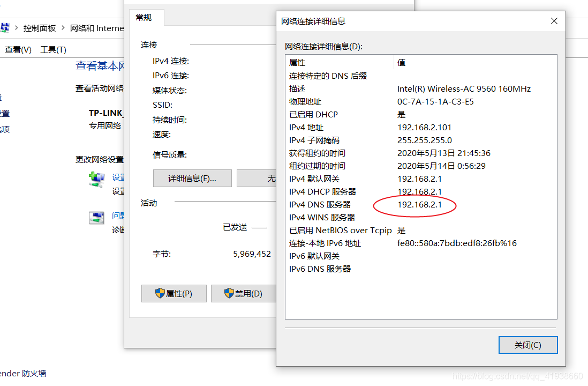Select the 已启用 NetBIOS over Tcpip row
Screen dimensions: 588x386
coord(421,230)
